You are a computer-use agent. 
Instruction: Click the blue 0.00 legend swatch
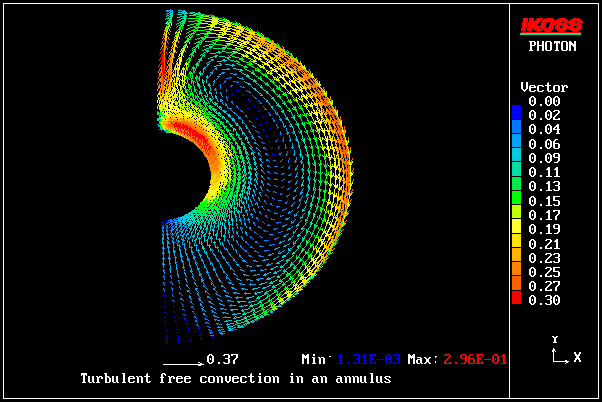click(x=516, y=107)
